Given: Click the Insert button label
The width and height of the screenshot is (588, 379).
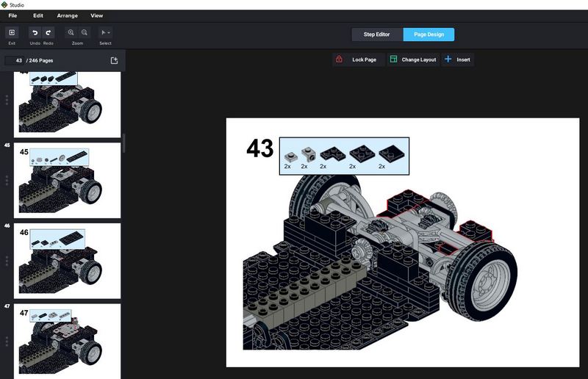Looking at the screenshot, I should tap(463, 59).
